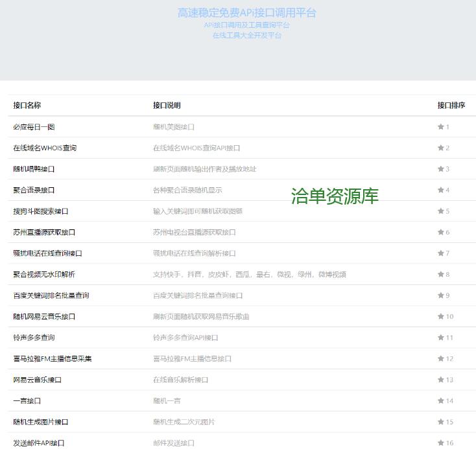Viewport: 476px width, 449px height.
Task: Open the 发送邮件API接口 entry
Action: click(x=39, y=443)
